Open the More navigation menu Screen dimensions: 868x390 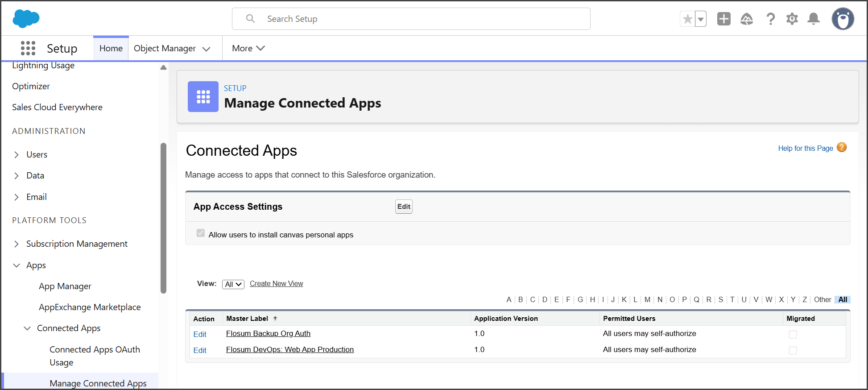coord(248,48)
